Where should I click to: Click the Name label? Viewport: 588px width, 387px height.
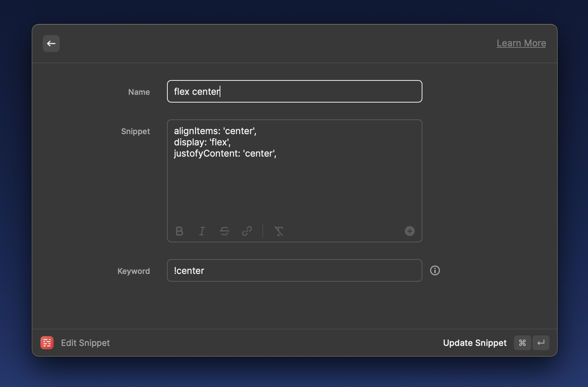tap(139, 92)
